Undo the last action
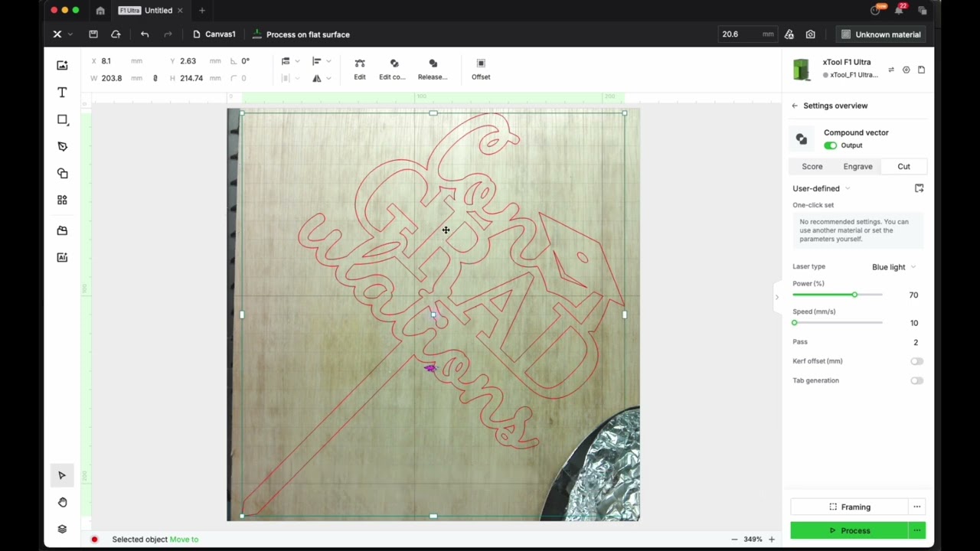The height and width of the screenshot is (551, 980). [145, 34]
